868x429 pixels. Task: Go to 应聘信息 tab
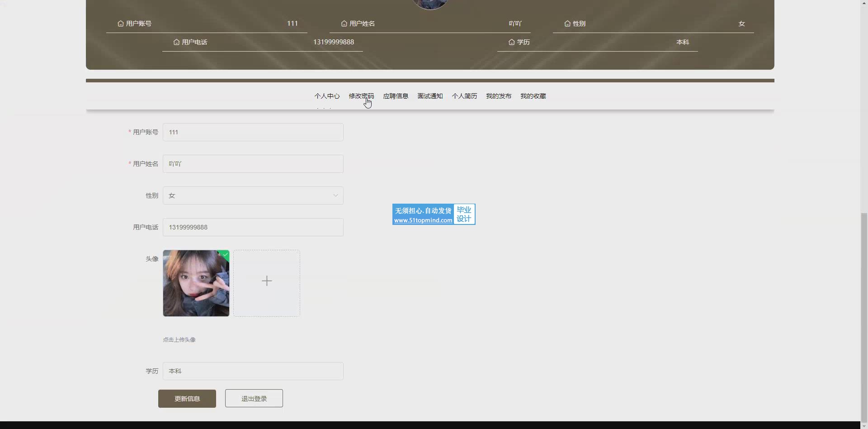click(396, 96)
